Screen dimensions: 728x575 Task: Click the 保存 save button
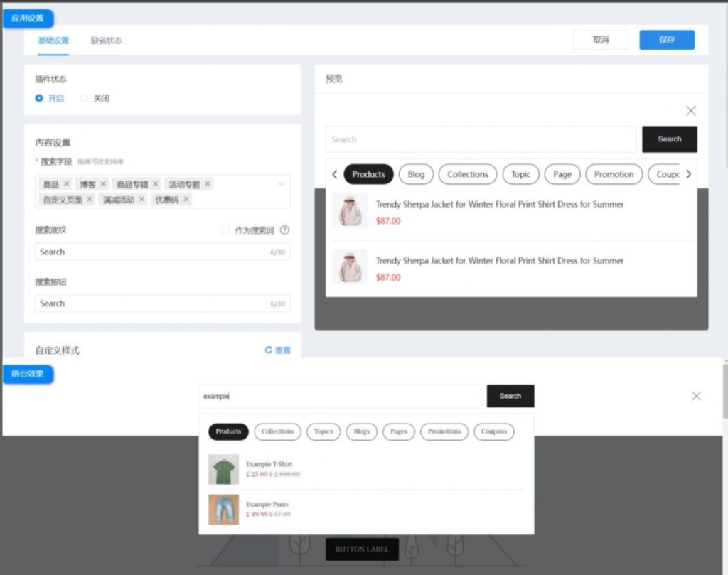coord(666,41)
